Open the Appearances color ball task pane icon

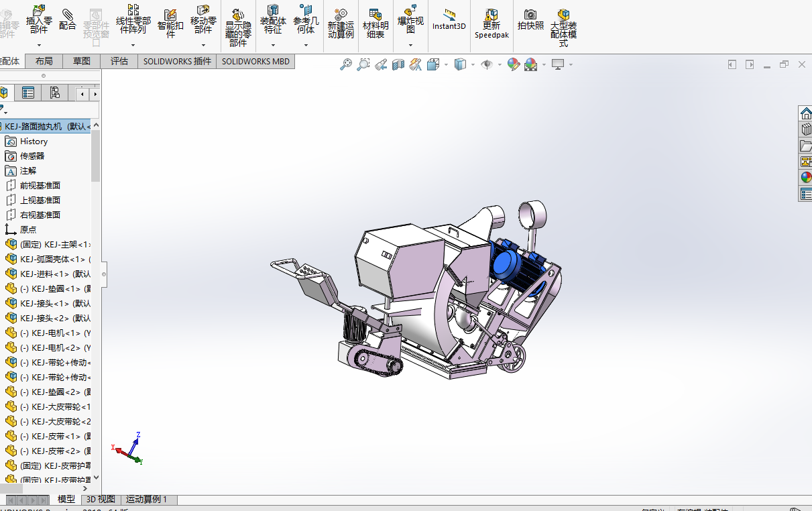(806, 178)
